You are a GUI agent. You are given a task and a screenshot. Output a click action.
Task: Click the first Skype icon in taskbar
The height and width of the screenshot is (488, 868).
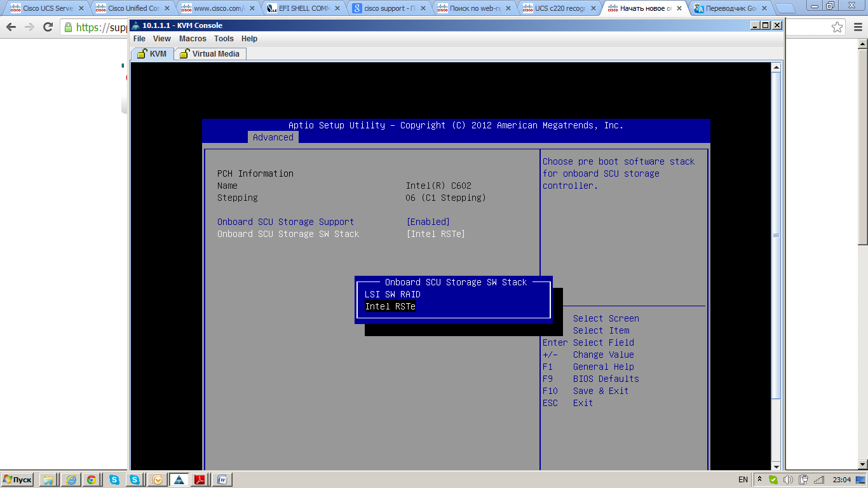point(114,480)
